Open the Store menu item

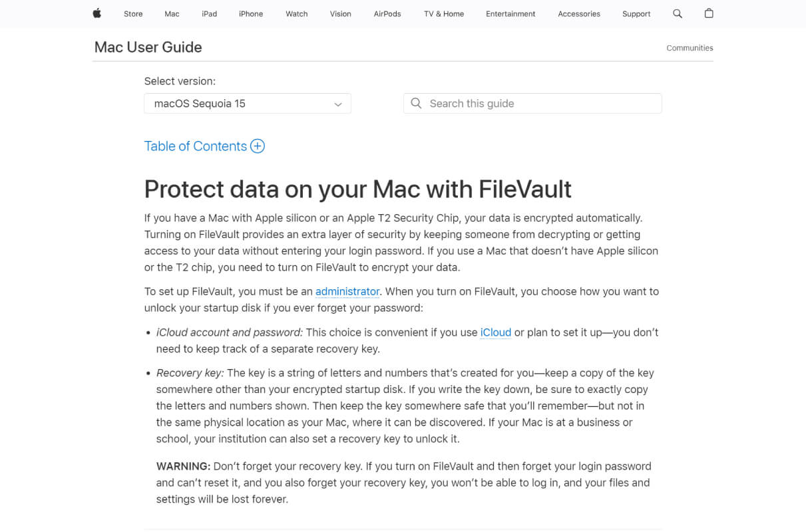(x=133, y=14)
